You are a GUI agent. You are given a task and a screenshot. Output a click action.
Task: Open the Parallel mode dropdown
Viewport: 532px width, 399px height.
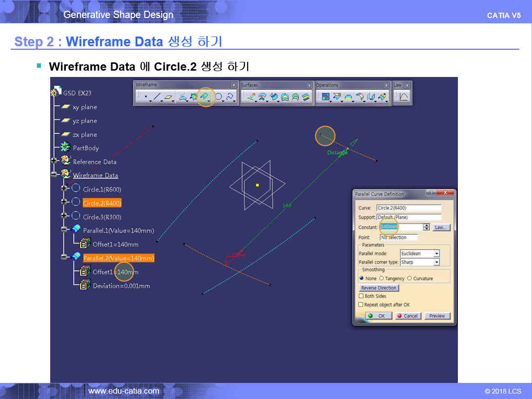point(436,253)
